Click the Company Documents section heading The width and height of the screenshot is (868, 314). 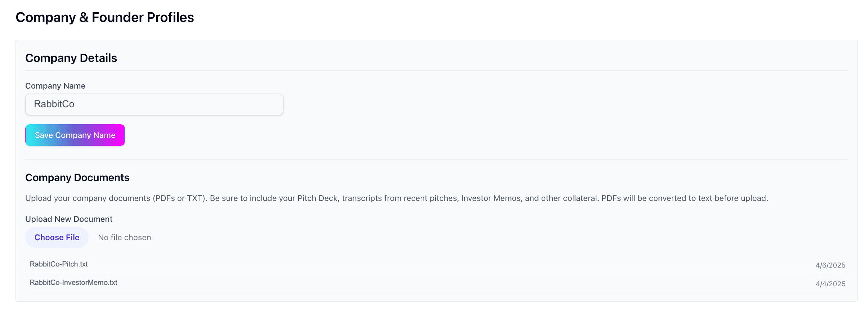pos(77,177)
